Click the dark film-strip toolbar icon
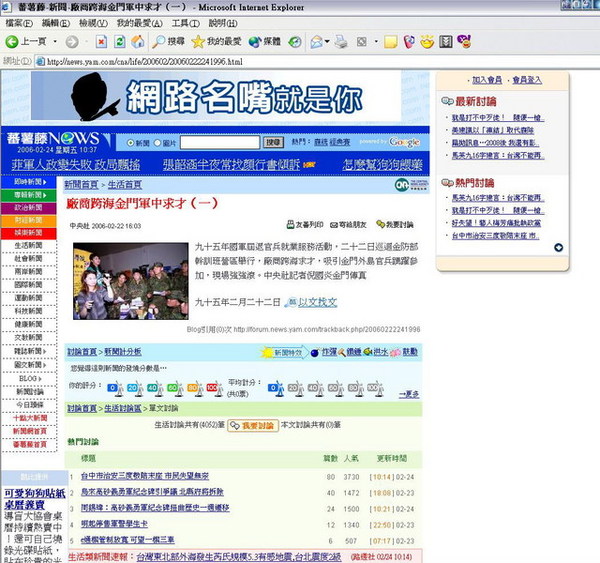600x563 pixels. point(446,42)
